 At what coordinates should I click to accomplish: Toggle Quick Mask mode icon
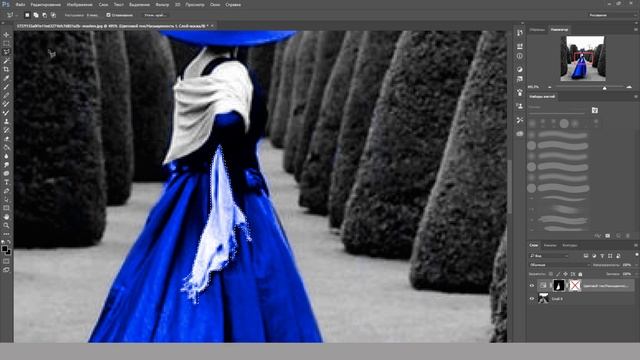pos(6,261)
